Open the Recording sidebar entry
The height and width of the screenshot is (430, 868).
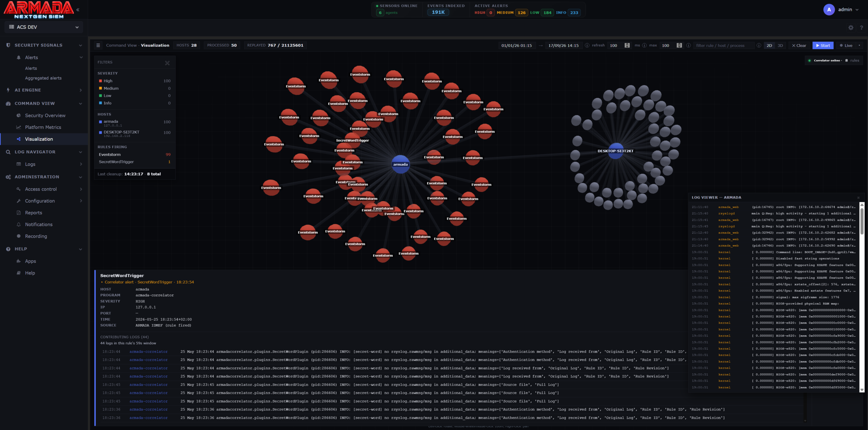[36, 236]
